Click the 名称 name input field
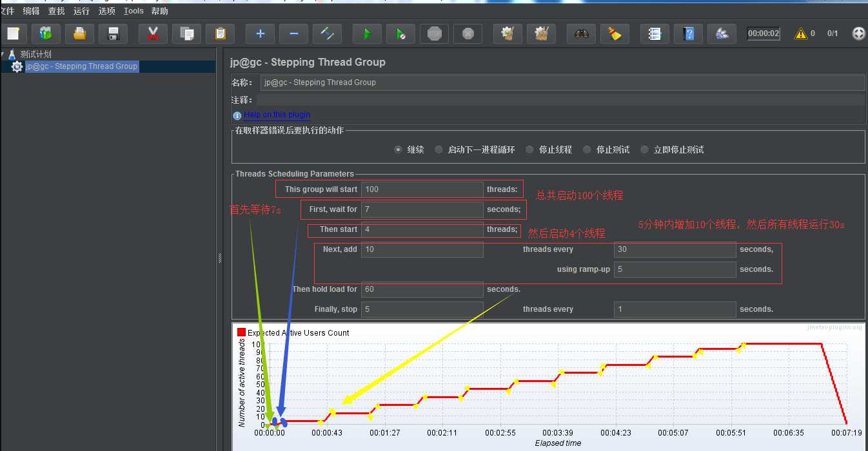 562,82
